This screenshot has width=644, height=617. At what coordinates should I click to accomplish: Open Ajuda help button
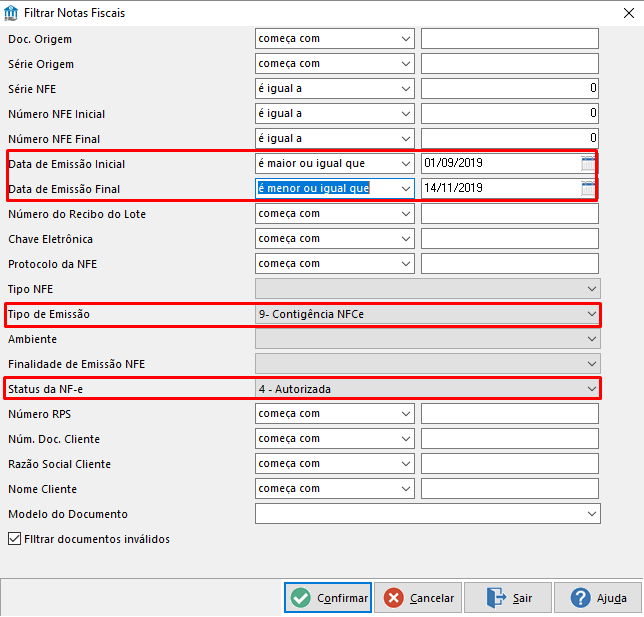598,598
